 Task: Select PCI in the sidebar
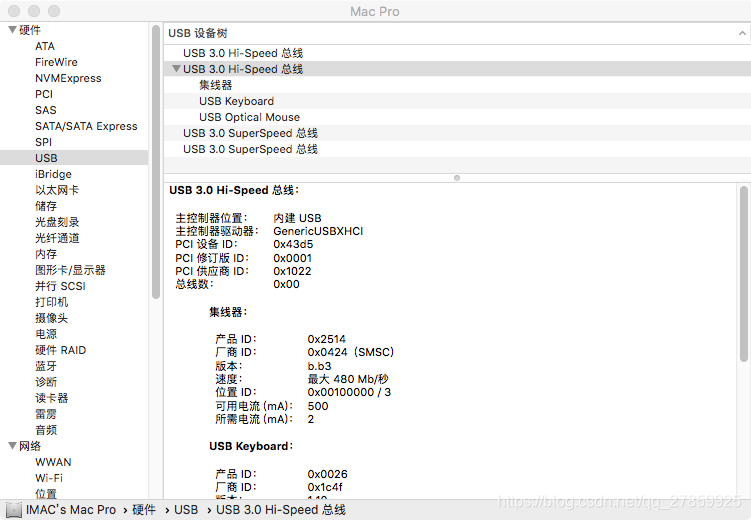tap(44, 94)
